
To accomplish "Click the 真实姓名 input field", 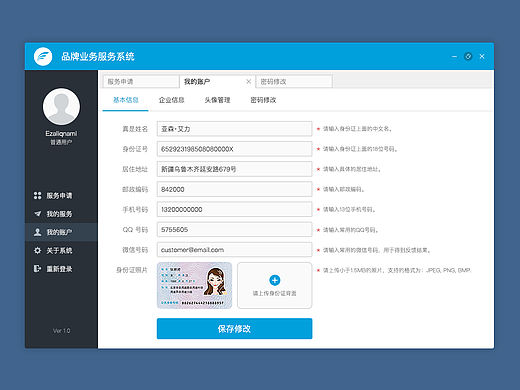I will tap(234, 129).
